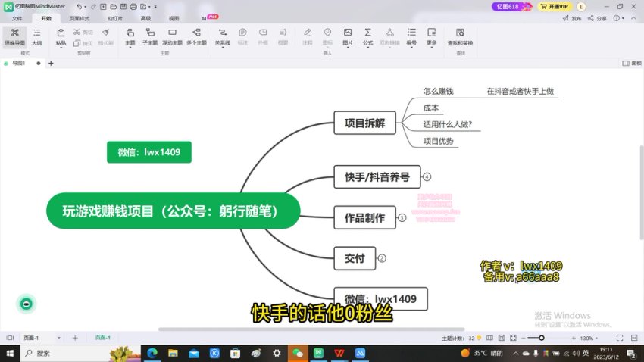Expand collapsed children of 交付 node

click(x=382, y=258)
